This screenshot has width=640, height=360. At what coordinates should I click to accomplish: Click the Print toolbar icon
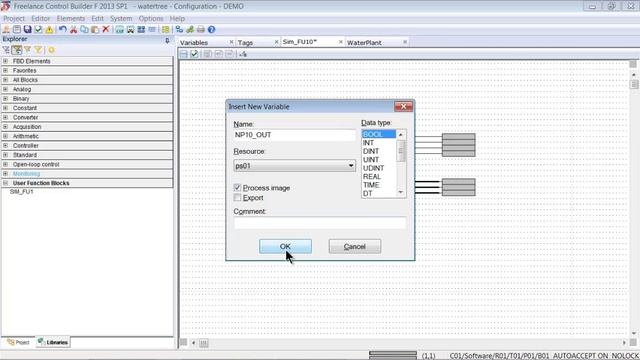click(200, 29)
